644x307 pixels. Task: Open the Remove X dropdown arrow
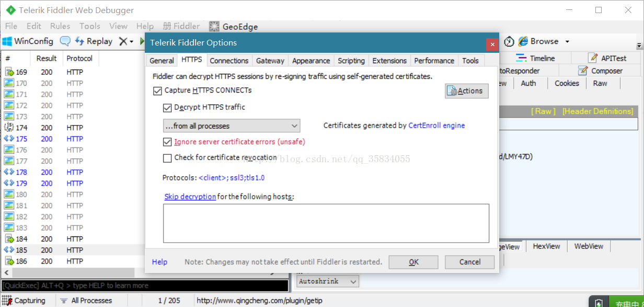[131, 42]
